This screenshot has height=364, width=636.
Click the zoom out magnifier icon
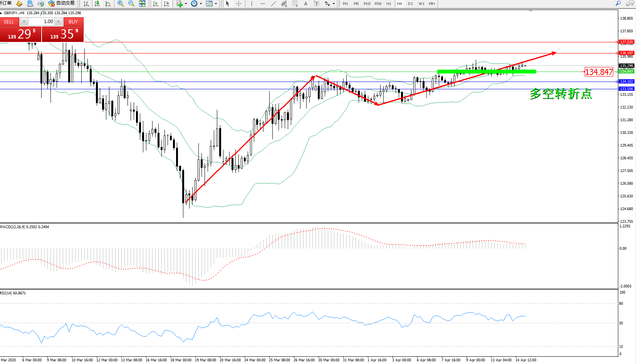coord(131,3)
